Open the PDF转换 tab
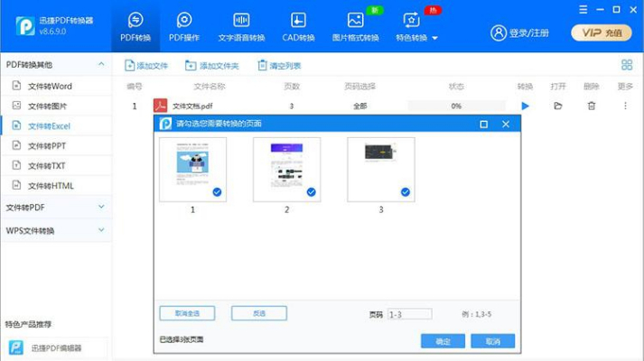The image size is (644, 361). click(x=135, y=27)
